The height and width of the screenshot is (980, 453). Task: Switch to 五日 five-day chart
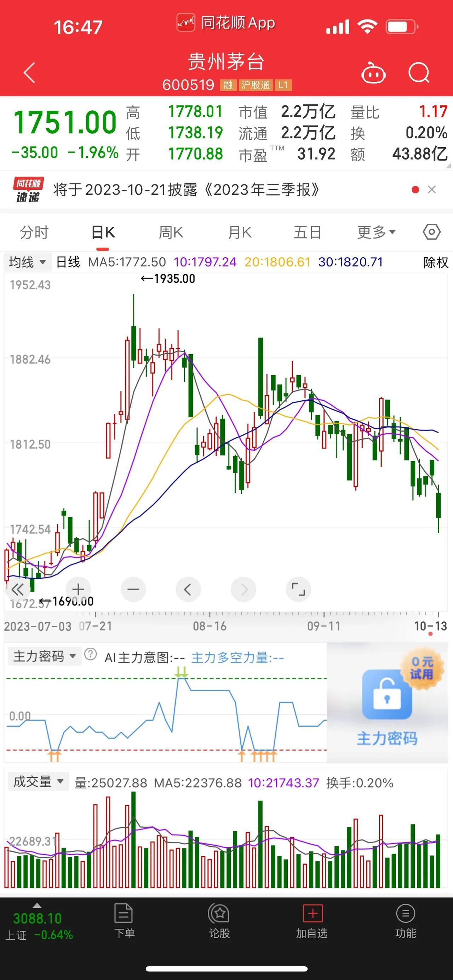coord(308,232)
